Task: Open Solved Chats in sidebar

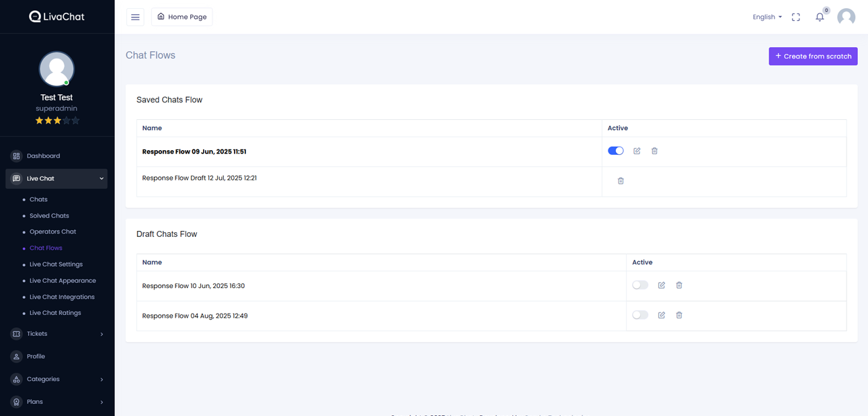Action: (49, 215)
